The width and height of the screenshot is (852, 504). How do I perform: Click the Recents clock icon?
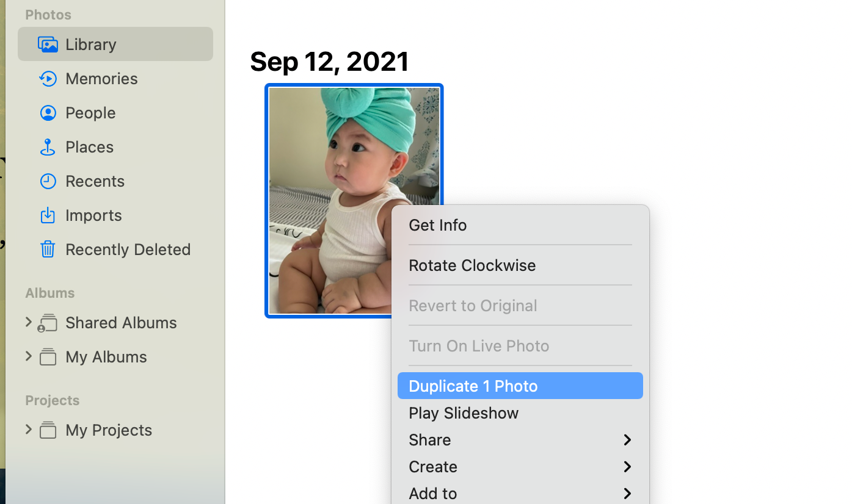pyautogui.click(x=48, y=181)
